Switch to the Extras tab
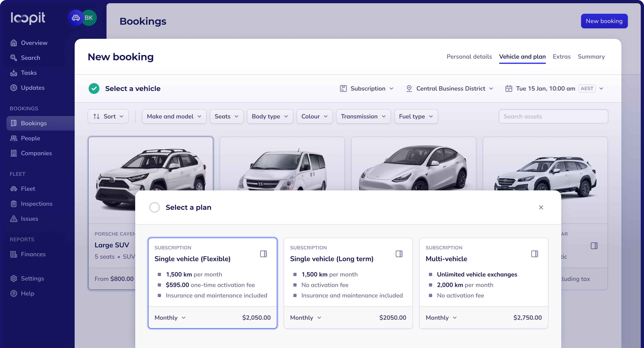The width and height of the screenshot is (644, 348). pyautogui.click(x=561, y=57)
